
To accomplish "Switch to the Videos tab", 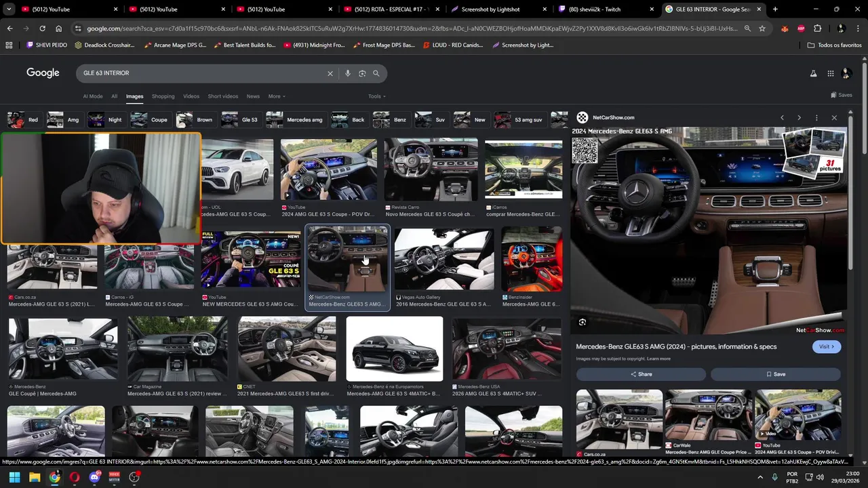I will coord(191,96).
